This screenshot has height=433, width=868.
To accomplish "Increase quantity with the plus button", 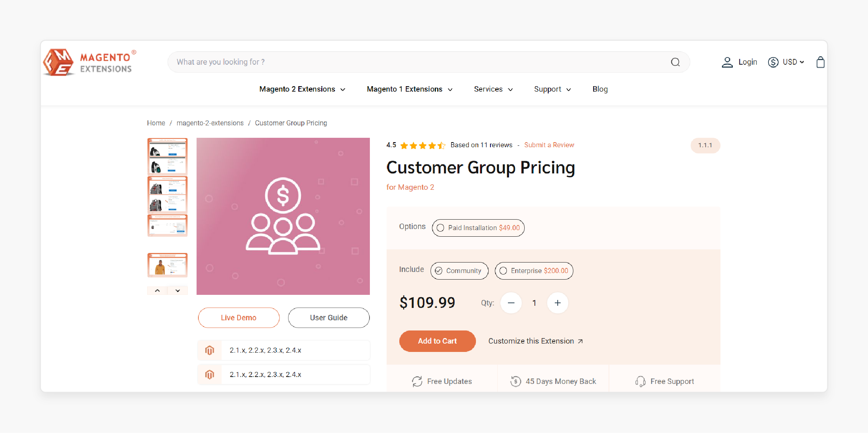I will pos(558,303).
